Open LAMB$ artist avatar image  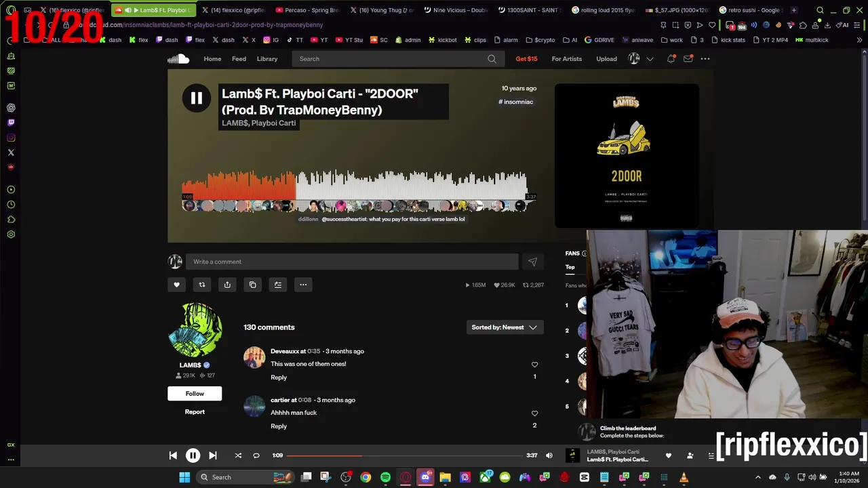tap(195, 330)
